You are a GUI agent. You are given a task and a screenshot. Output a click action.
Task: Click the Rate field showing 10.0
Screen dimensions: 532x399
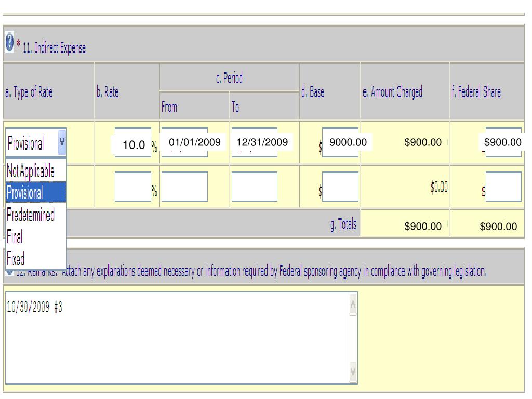click(x=132, y=142)
